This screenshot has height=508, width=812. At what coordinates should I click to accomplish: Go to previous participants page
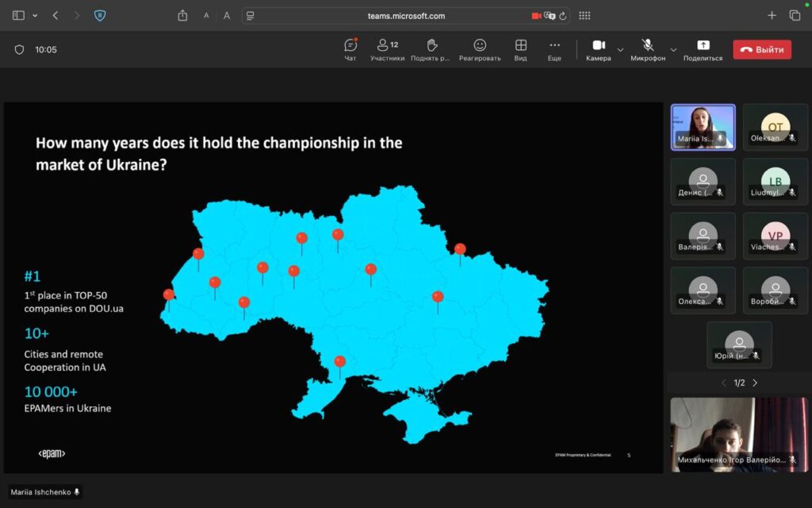tap(723, 383)
